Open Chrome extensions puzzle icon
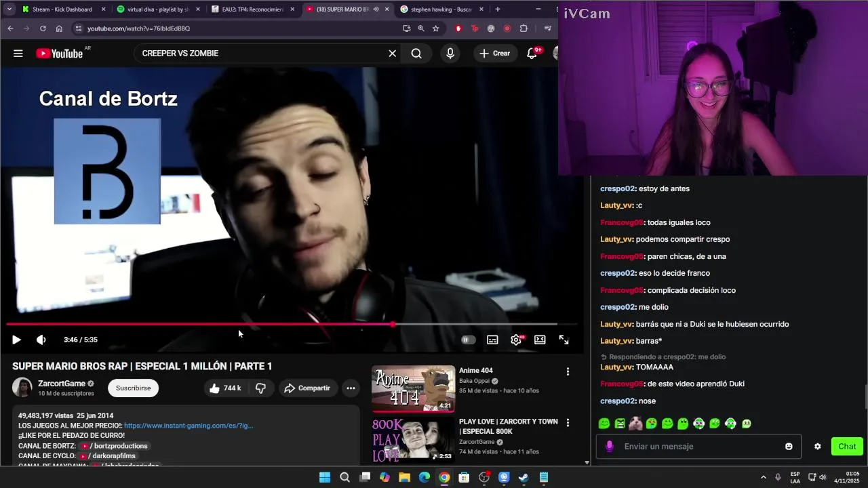Screen dimensions: 868x488 point(524,28)
